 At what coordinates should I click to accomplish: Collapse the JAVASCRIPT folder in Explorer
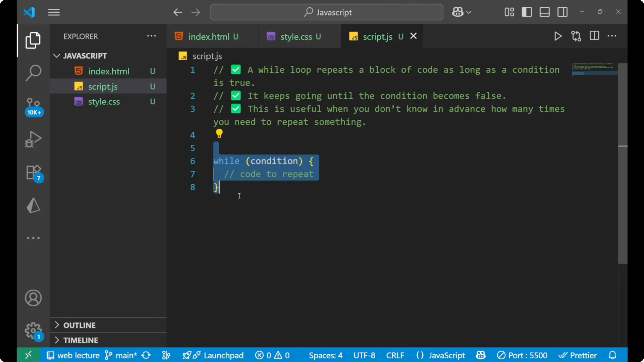point(56,56)
